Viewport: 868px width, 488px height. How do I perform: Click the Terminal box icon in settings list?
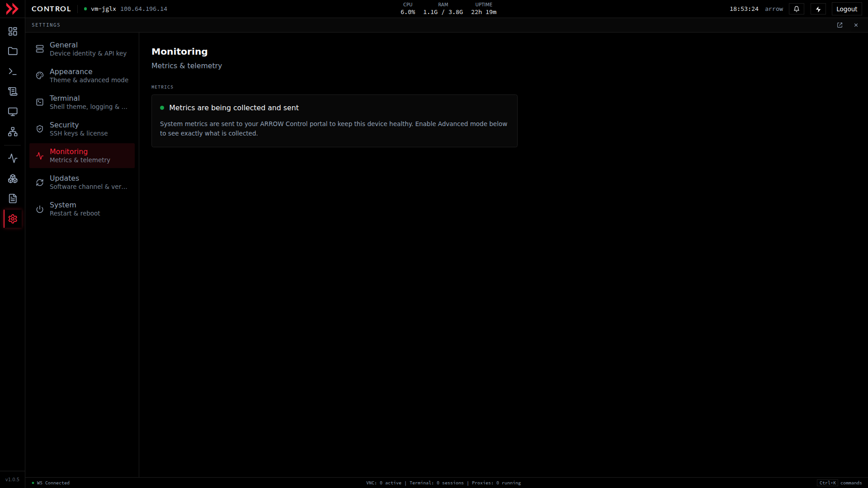(40, 102)
